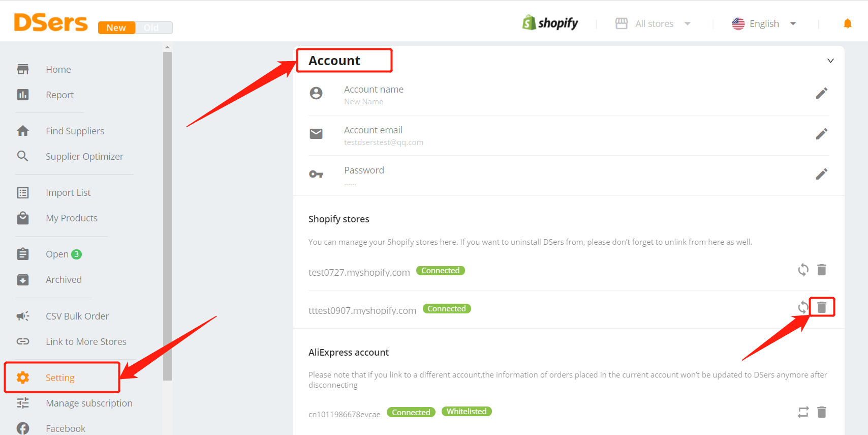868x435 pixels.
Task: Switch AliExpress account using swap icon
Action: [x=803, y=412]
